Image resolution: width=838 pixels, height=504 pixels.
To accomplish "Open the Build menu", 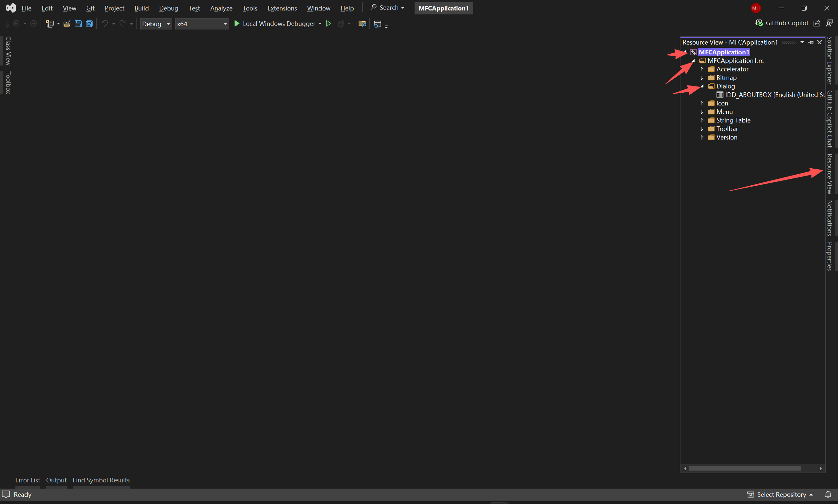I will tap(141, 8).
